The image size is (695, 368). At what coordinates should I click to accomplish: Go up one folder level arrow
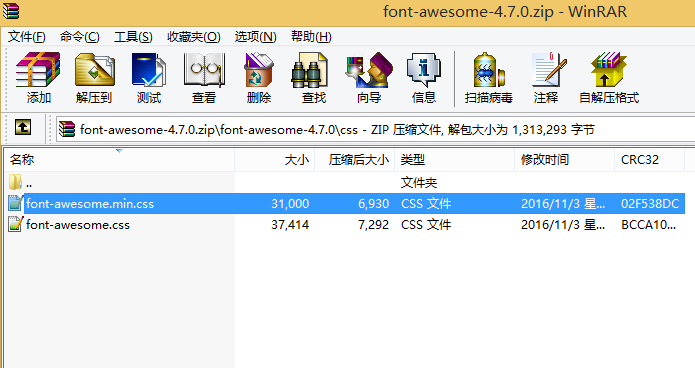click(23, 127)
